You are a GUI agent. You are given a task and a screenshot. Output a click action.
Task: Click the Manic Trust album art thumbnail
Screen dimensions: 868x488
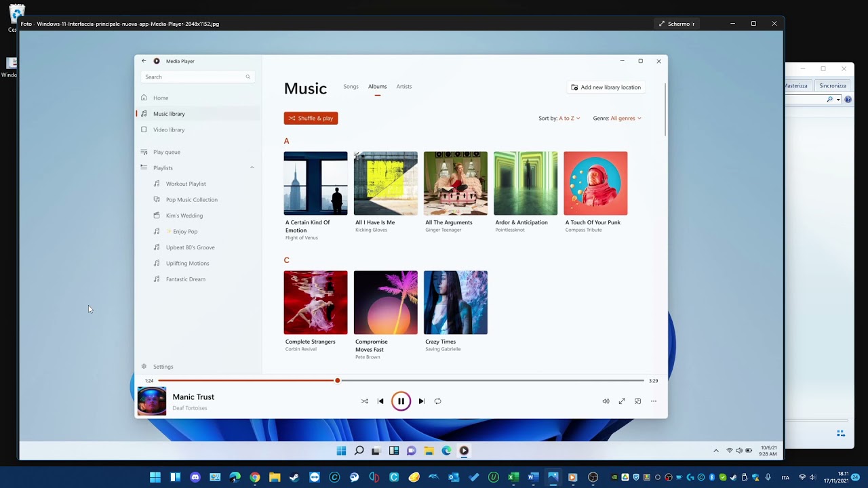(152, 401)
